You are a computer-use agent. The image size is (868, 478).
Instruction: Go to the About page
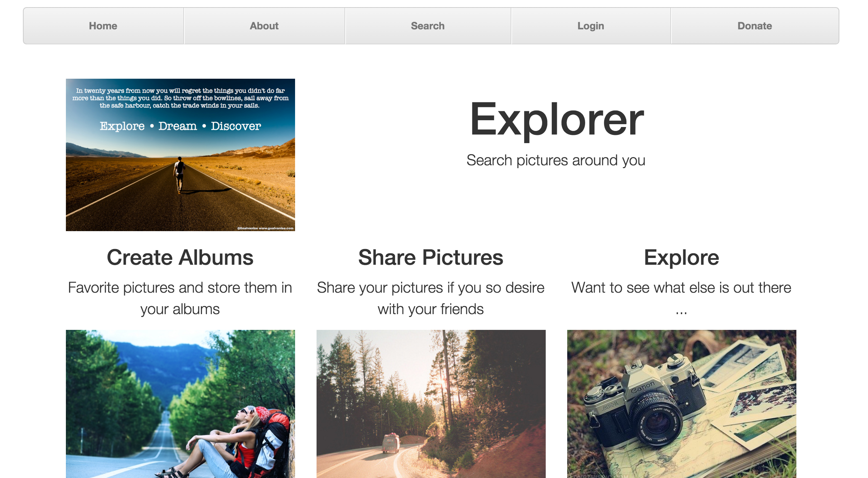pos(264,26)
